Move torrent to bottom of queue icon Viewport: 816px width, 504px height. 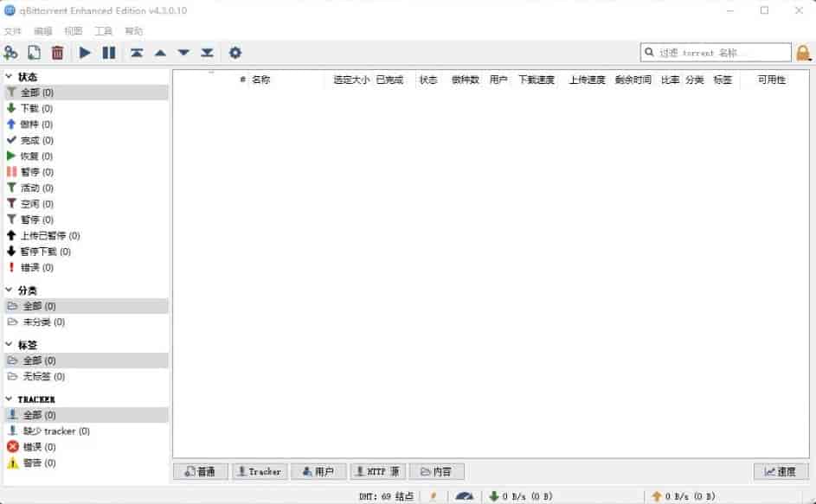click(x=207, y=53)
